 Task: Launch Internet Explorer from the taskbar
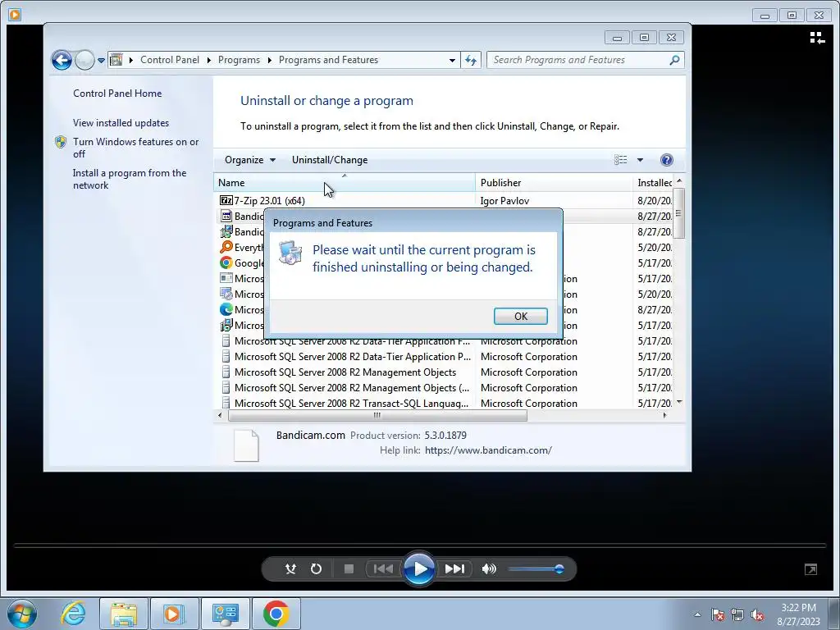point(73,614)
